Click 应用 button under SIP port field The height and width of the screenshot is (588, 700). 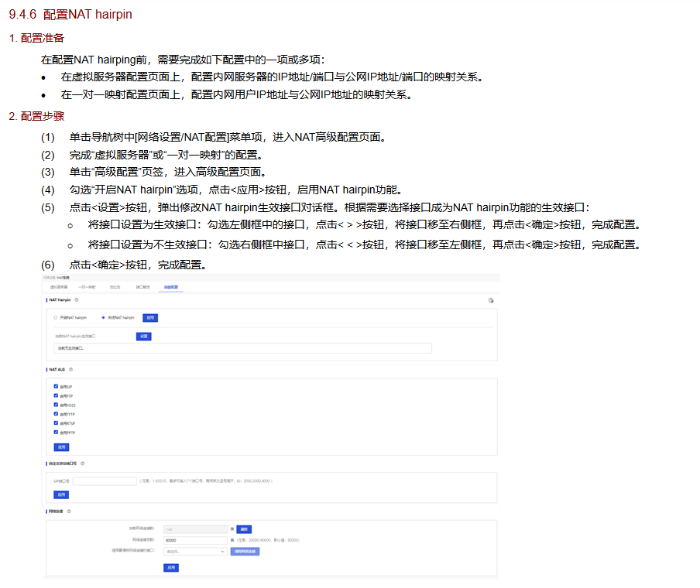pyautogui.click(x=61, y=494)
